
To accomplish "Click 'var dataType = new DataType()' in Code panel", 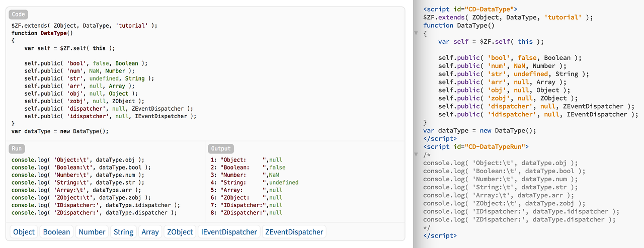I will pyautogui.click(x=60, y=131).
